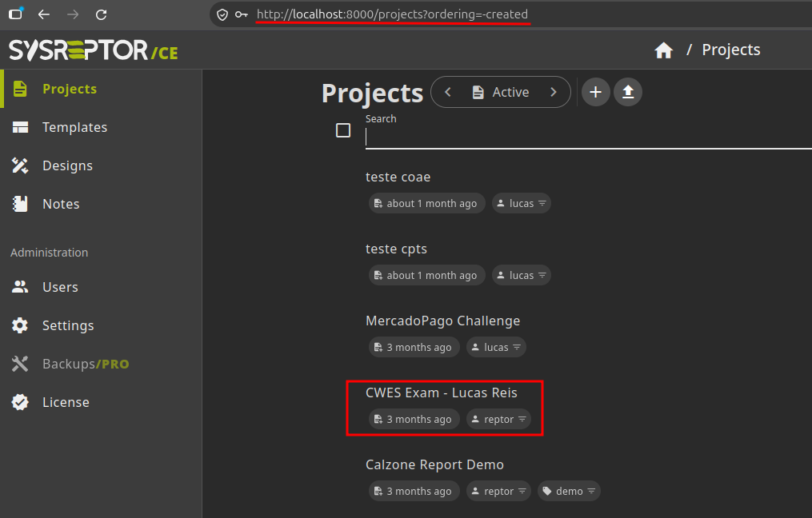Image resolution: width=812 pixels, height=518 pixels.
Task: Open Templates in the sidebar
Action: tap(101, 127)
